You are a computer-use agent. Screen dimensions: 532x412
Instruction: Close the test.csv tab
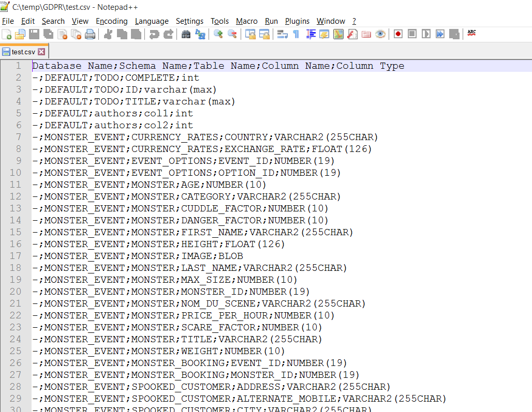coord(41,52)
